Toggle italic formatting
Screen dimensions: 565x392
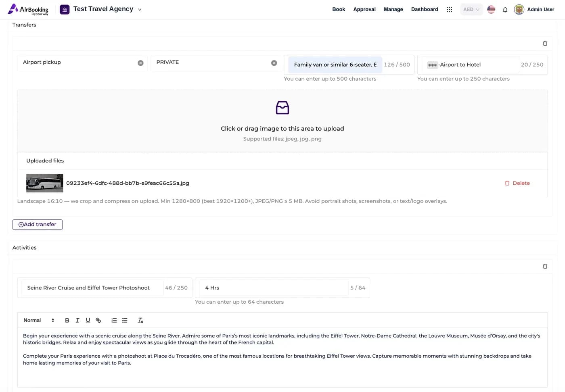click(77, 320)
